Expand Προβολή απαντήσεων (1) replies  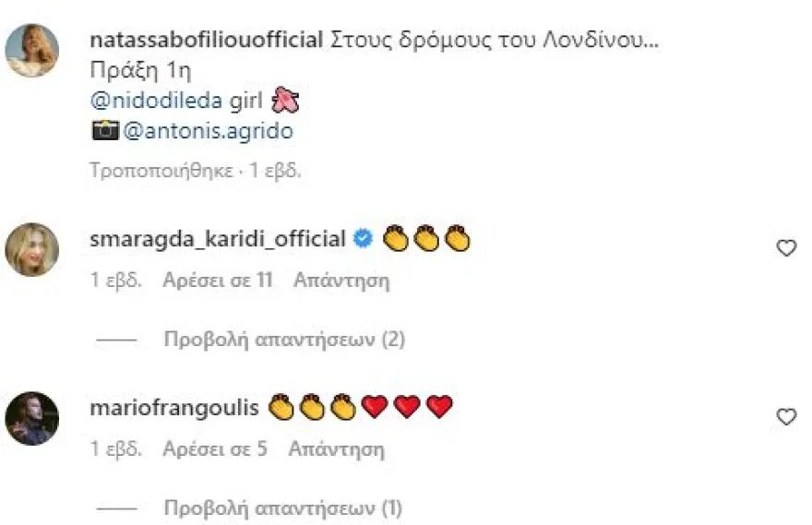[x=283, y=508]
